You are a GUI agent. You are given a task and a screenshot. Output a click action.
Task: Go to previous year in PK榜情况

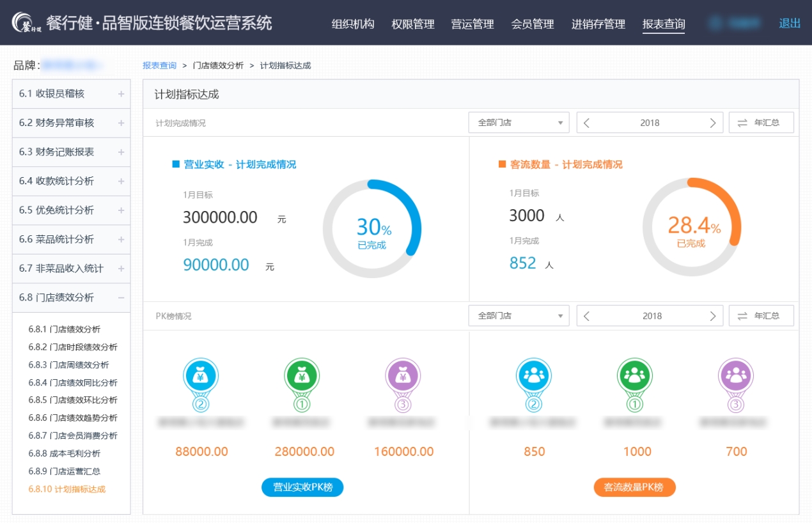click(587, 316)
